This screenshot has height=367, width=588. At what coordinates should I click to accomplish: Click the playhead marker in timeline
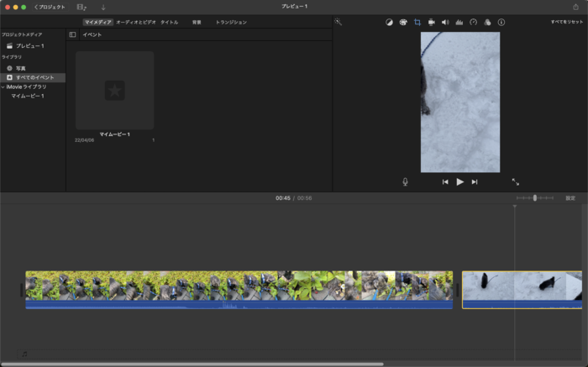pyautogui.click(x=514, y=207)
